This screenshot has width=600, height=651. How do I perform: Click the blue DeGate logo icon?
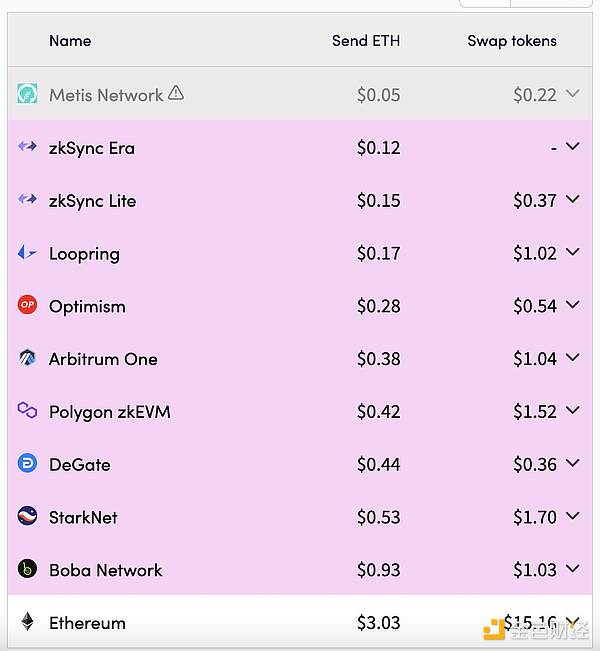click(x=27, y=464)
